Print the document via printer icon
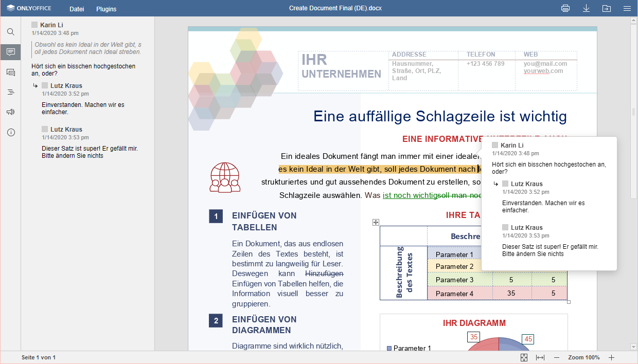The image size is (638, 364). (565, 8)
